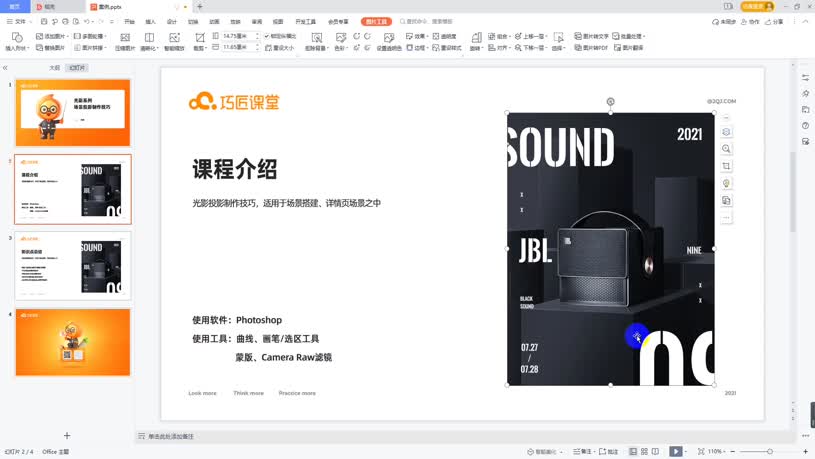The height and width of the screenshot is (459, 815).
Task: Click the zoom slider handle
Action: 770,451
